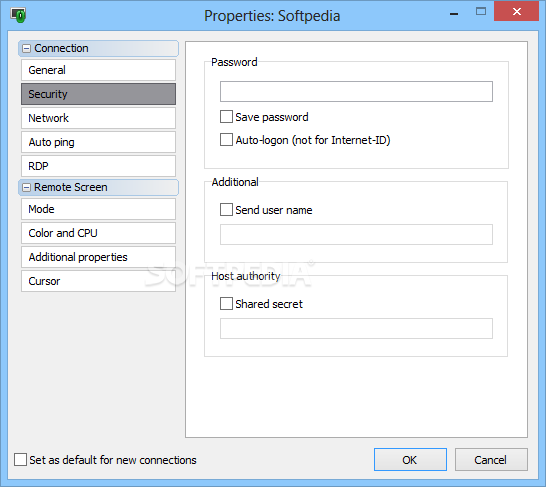Confirm with the OK button
This screenshot has height=487, width=546.
click(410, 459)
